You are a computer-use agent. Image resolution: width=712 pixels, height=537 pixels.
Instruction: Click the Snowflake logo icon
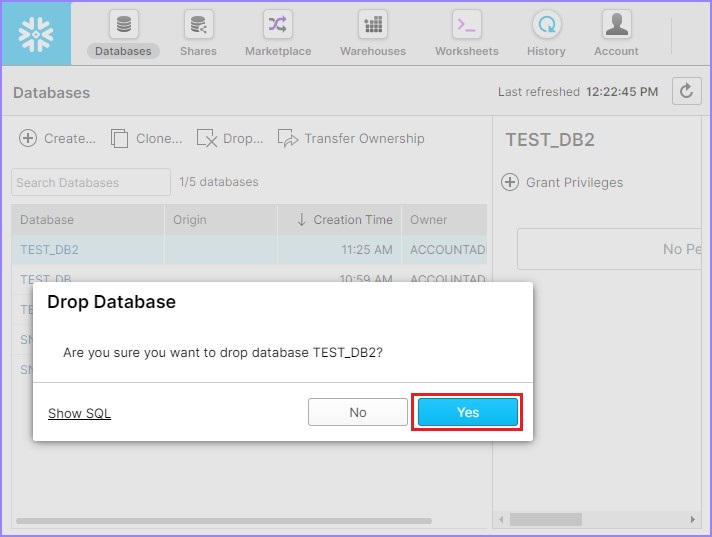(36, 34)
